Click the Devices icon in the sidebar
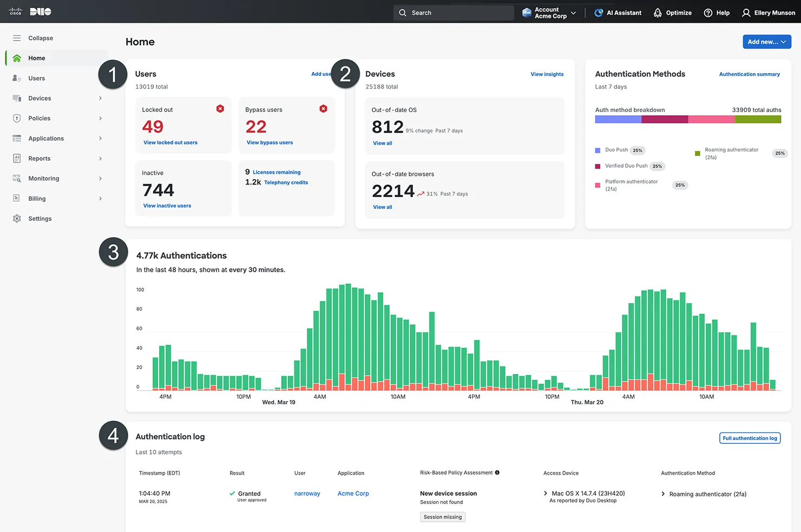Screen dimensions: 801x532 (17, 98)
